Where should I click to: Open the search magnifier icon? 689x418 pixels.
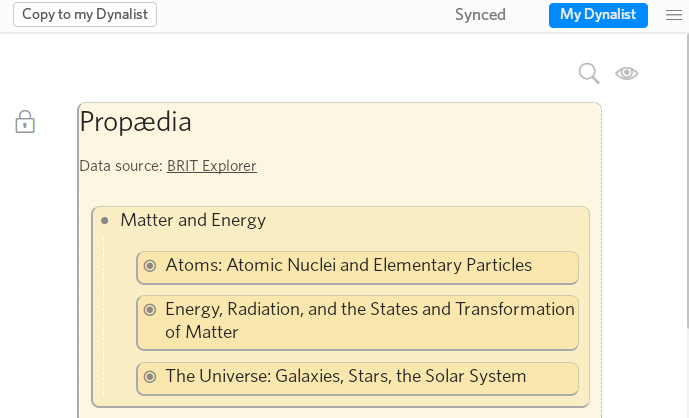tap(589, 73)
